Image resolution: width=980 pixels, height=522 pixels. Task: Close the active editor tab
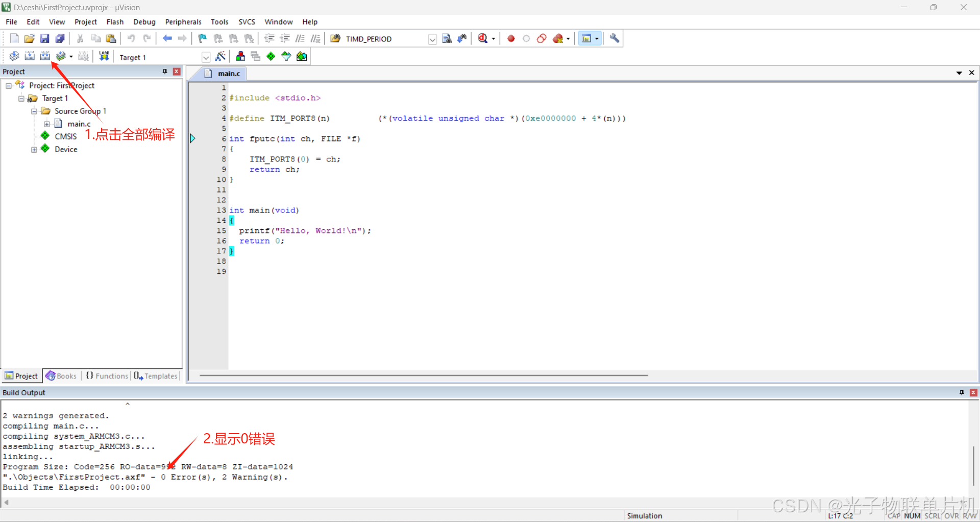(x=971, y=73)
